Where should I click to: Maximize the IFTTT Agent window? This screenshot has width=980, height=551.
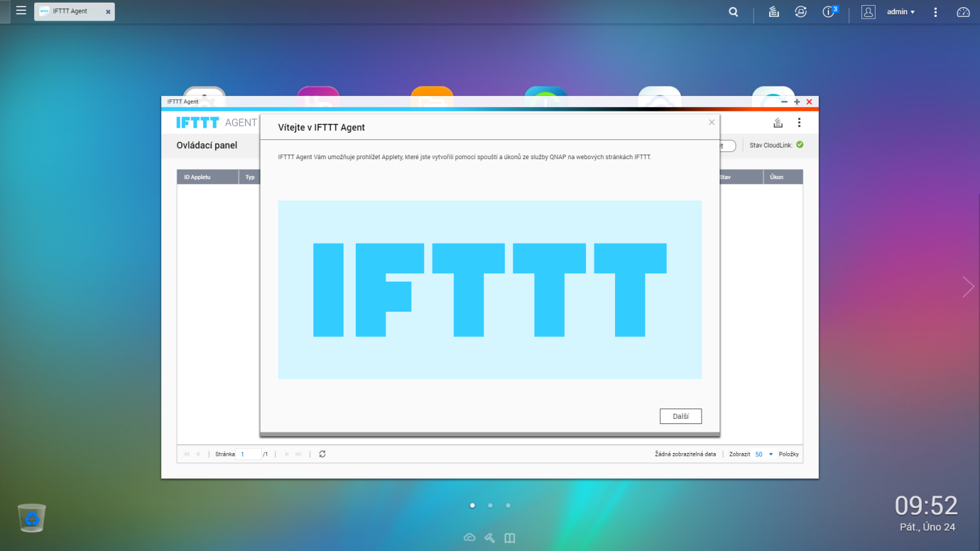[x=797, y=102]
